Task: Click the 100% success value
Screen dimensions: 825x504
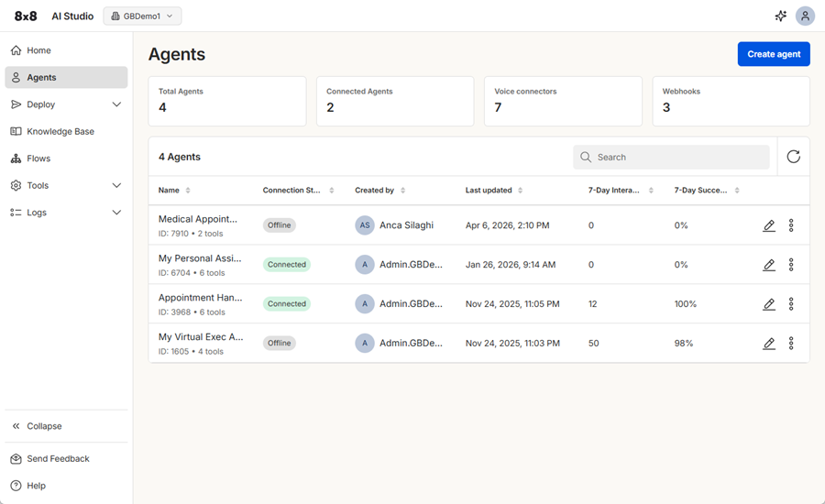Action: tap(685, 304)
